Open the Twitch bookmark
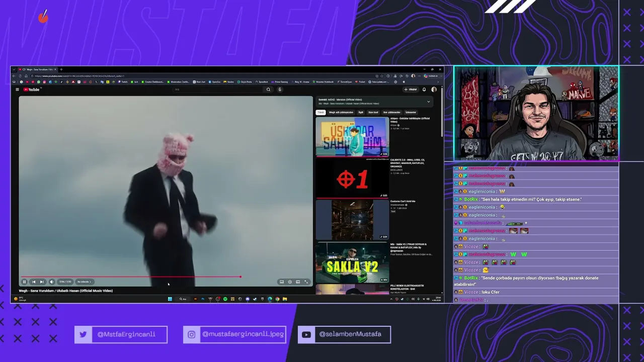The height and width of the screenshot is (362, 644). (x=123, y=82)
